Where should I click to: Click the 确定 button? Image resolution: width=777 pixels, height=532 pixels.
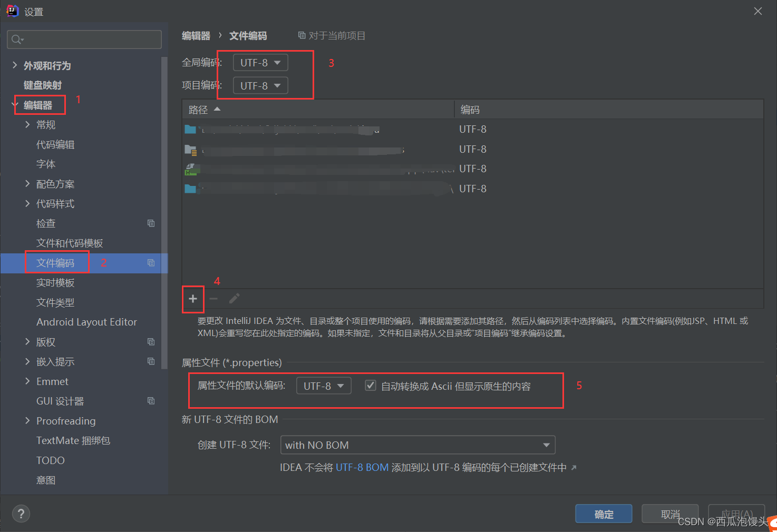pyautogui.click(x=604, y=514)
